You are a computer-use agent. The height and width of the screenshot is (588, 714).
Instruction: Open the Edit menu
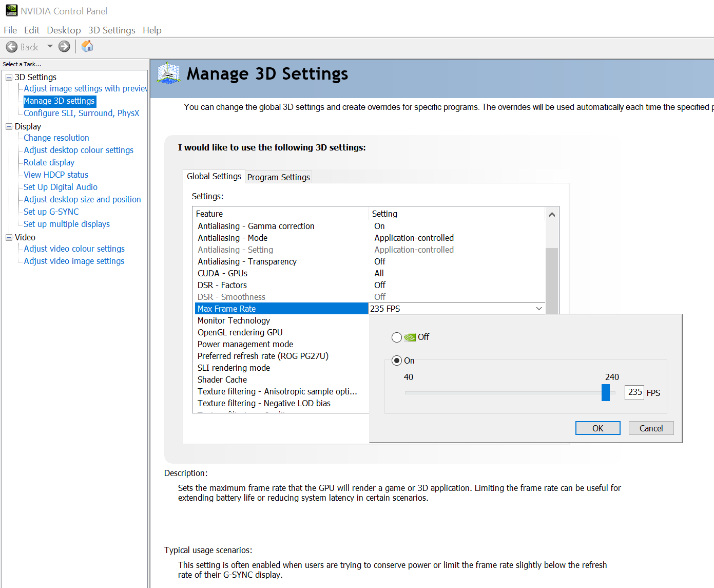click(32, 30)
